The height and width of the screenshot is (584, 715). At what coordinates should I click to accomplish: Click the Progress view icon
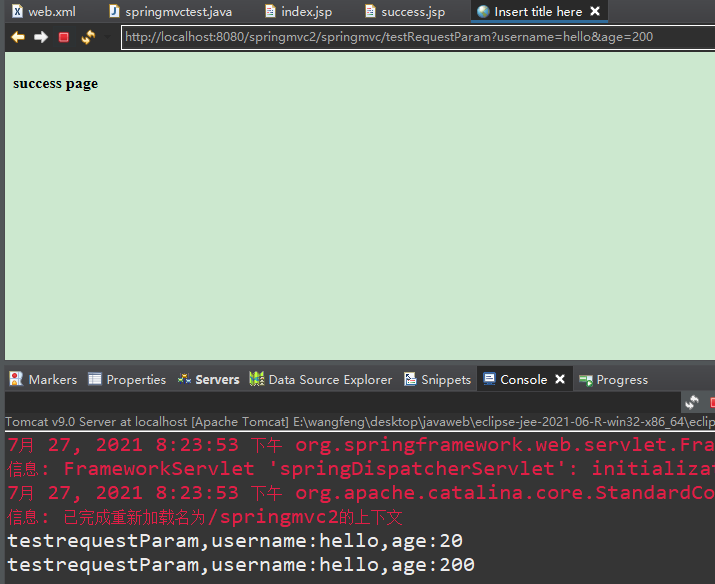585,380
